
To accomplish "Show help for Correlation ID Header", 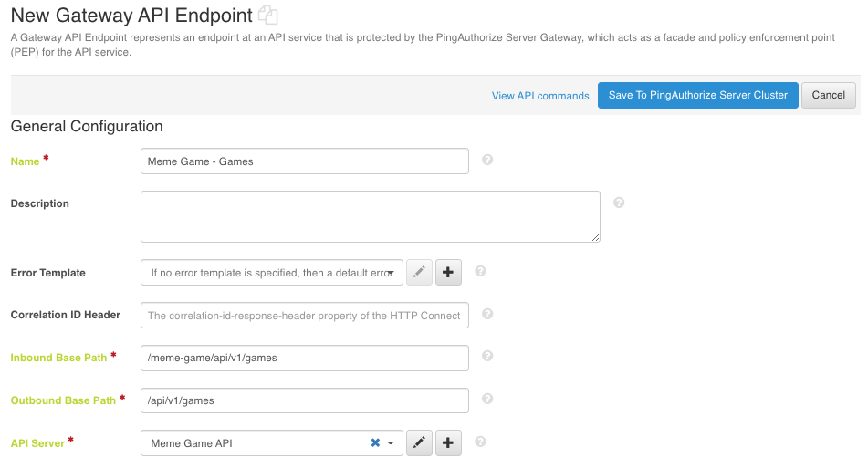I will point(487,314).
